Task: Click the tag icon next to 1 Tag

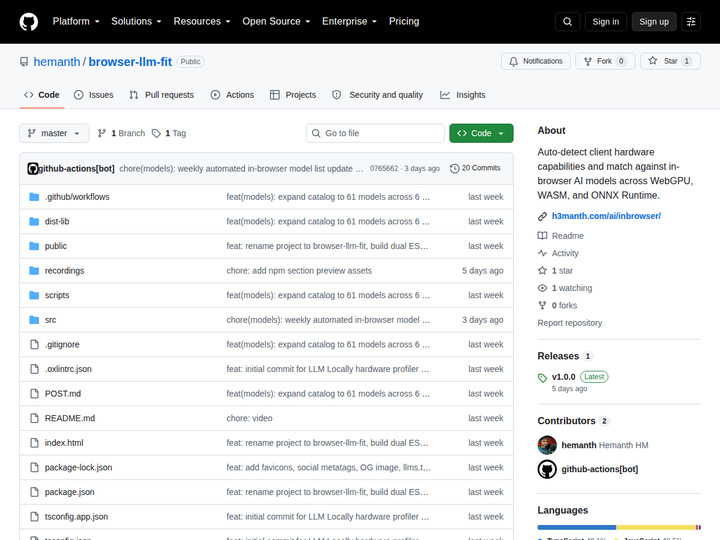Action: pyautogui.click(x=156, y=133)
